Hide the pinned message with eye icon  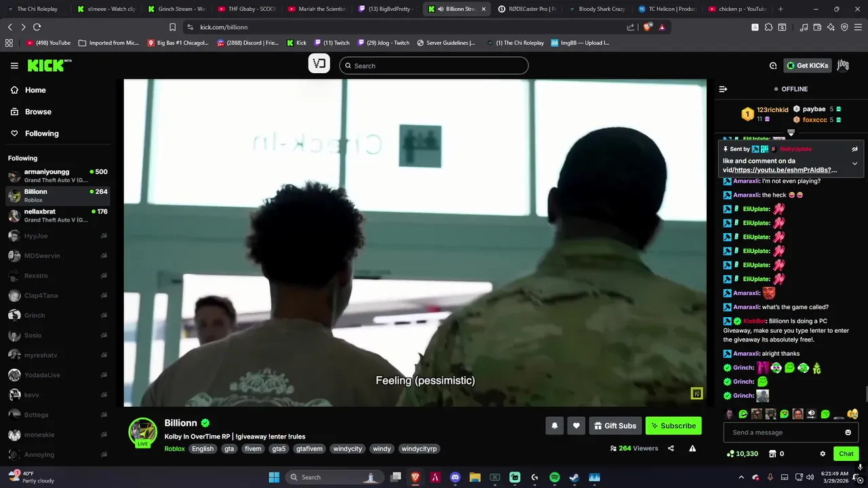(854, 148)
